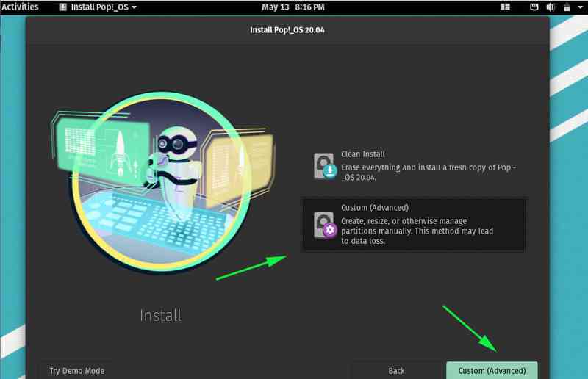Click the battery status icon

pos(567,7)
